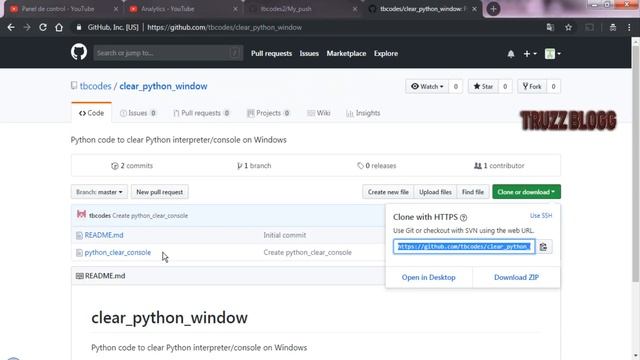
Task: Click the site security lock icon
Action: click(79, 27)
